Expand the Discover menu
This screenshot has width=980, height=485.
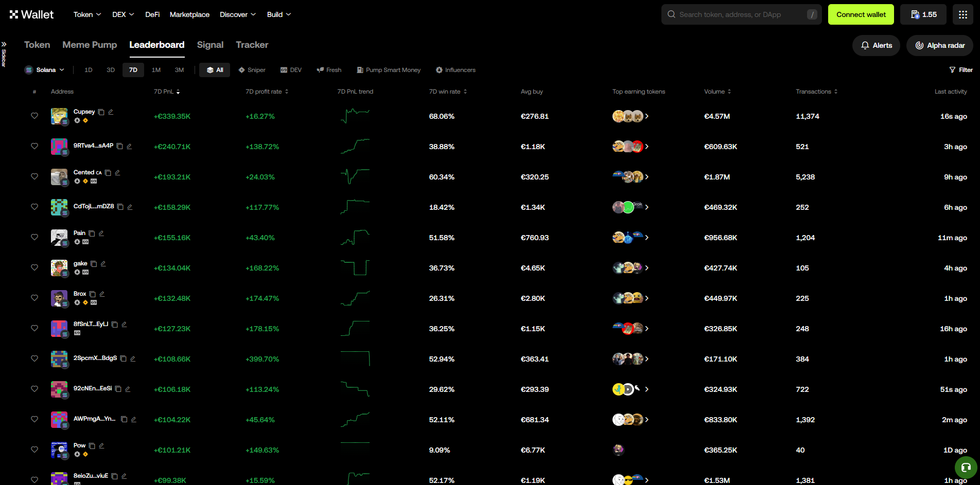pyautogui.click(x=237, y=14)
